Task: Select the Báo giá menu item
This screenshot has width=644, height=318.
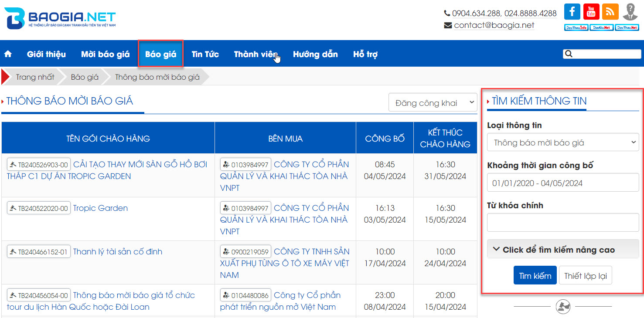Action: tap(160, 54)
